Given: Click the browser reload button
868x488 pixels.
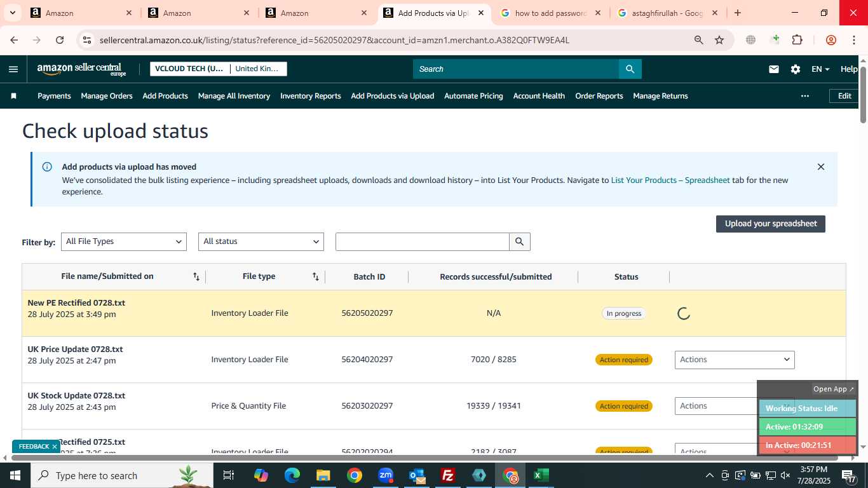Looking at the screenshot, I should click(x=60, y=40).
